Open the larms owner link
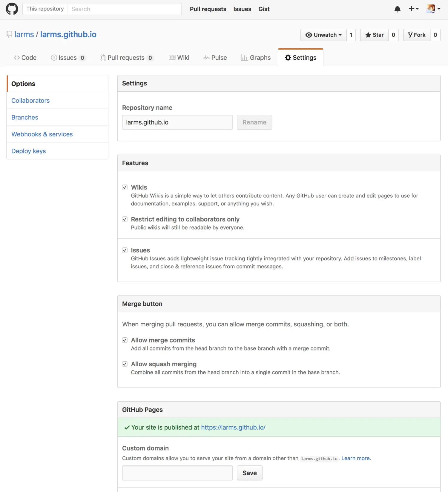 tap(24, 34)
